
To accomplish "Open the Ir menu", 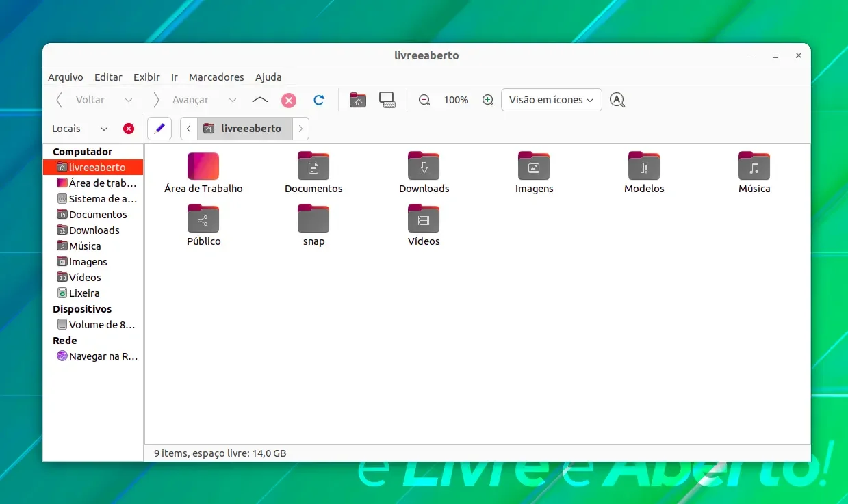I will click(175, 77).
